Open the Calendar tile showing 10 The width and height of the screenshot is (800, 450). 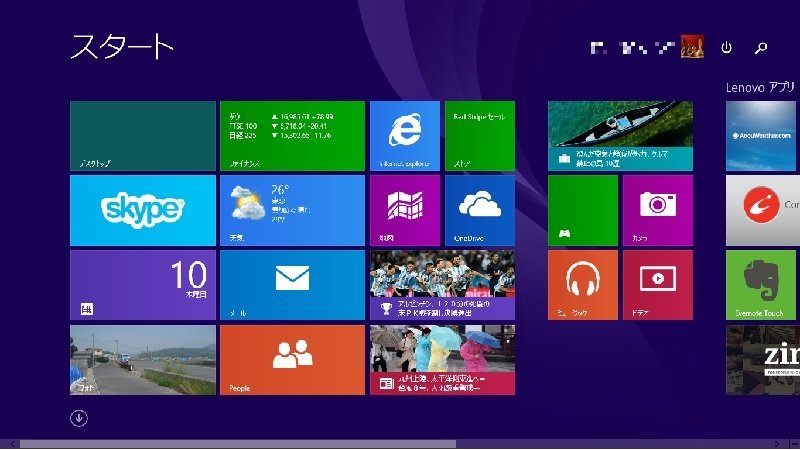point(143,285)
